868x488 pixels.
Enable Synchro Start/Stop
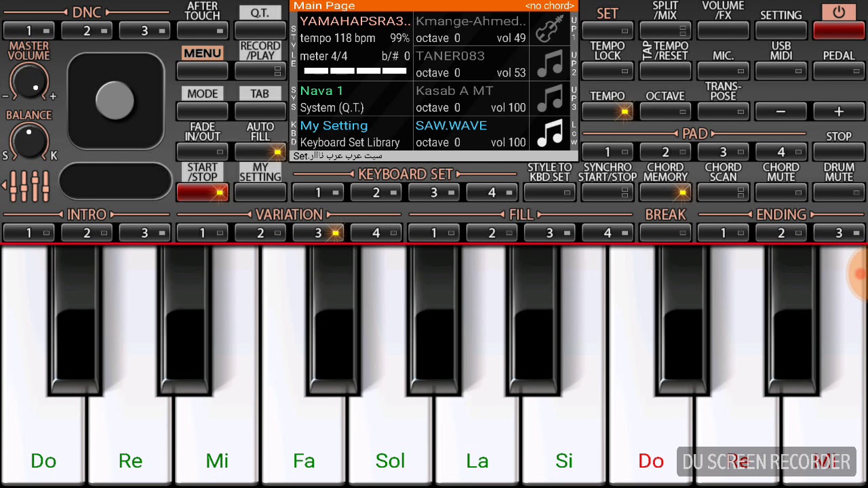click(x=607, y=192)
